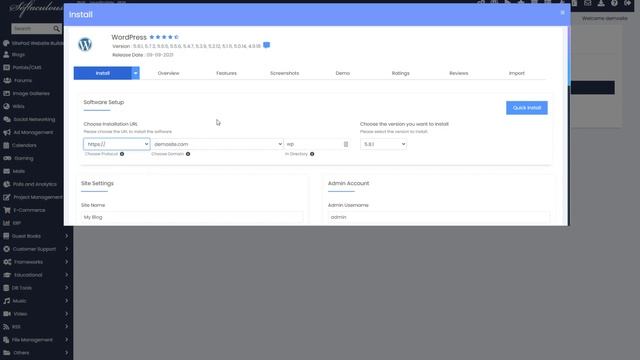The height and width of the screenshot is (360, 640).
Task: Click the Site Name input field
Action: click(192, 217)
